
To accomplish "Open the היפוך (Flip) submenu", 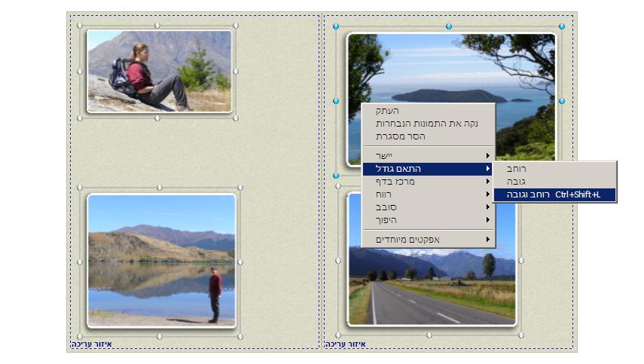I will pyautogui.click(x=427, y=219).
